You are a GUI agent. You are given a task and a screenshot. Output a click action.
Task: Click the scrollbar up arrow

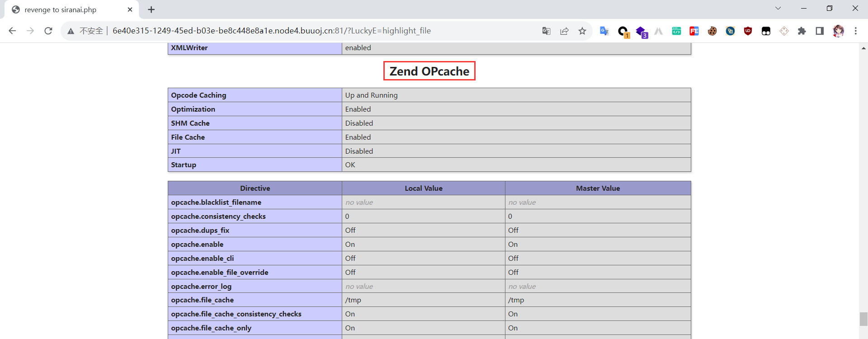(x=863, y=47)
